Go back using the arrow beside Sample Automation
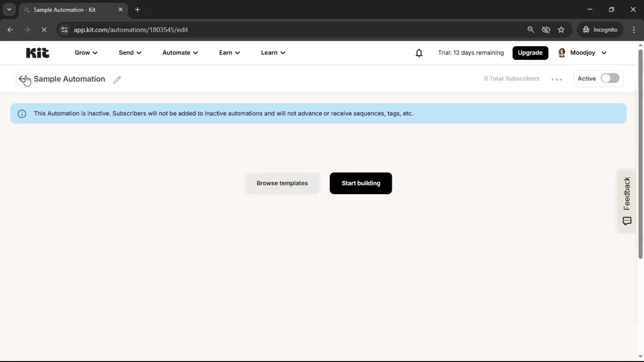 [x=22, y=79]
